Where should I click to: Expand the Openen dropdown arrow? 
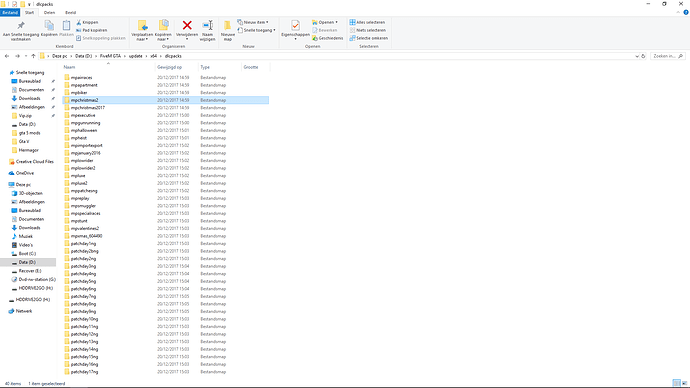[337, 22]
